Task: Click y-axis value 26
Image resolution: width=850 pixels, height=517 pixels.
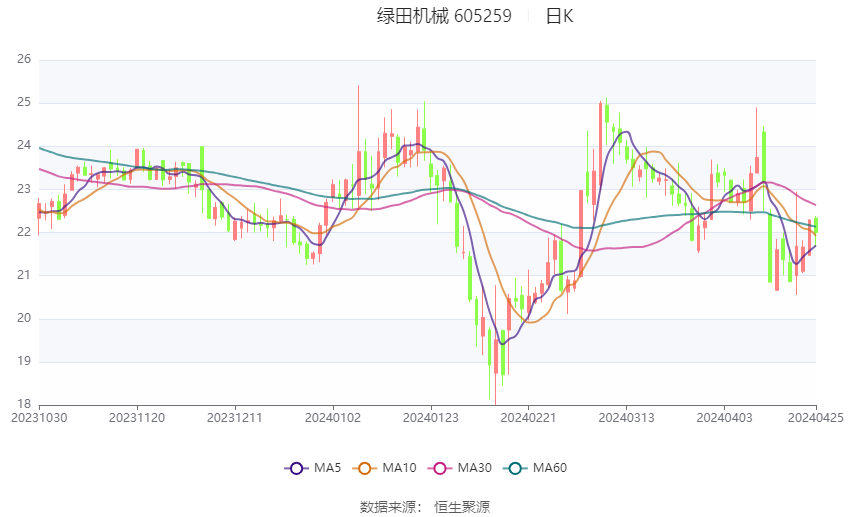Action: pyautogui.click(x=24, y=59)
